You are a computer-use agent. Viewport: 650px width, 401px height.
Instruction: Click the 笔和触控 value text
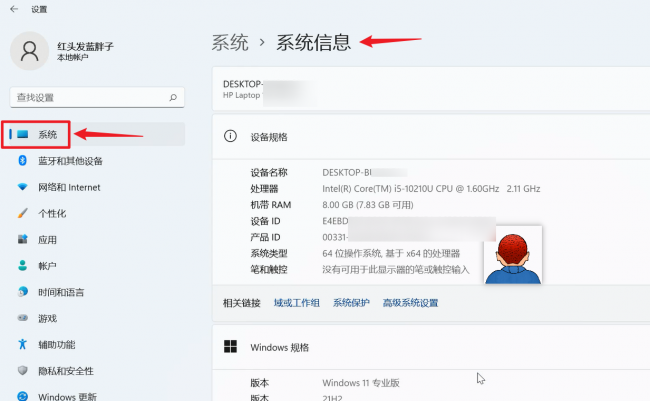(396, 270)
